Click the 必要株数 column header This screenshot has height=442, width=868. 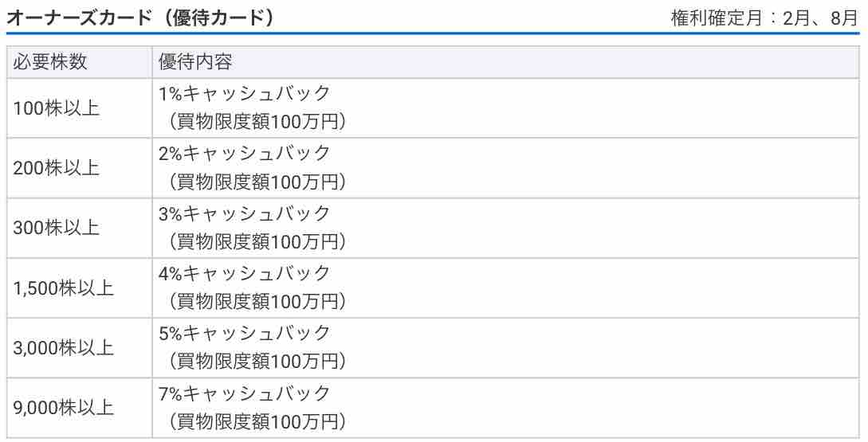pos(50,62)
